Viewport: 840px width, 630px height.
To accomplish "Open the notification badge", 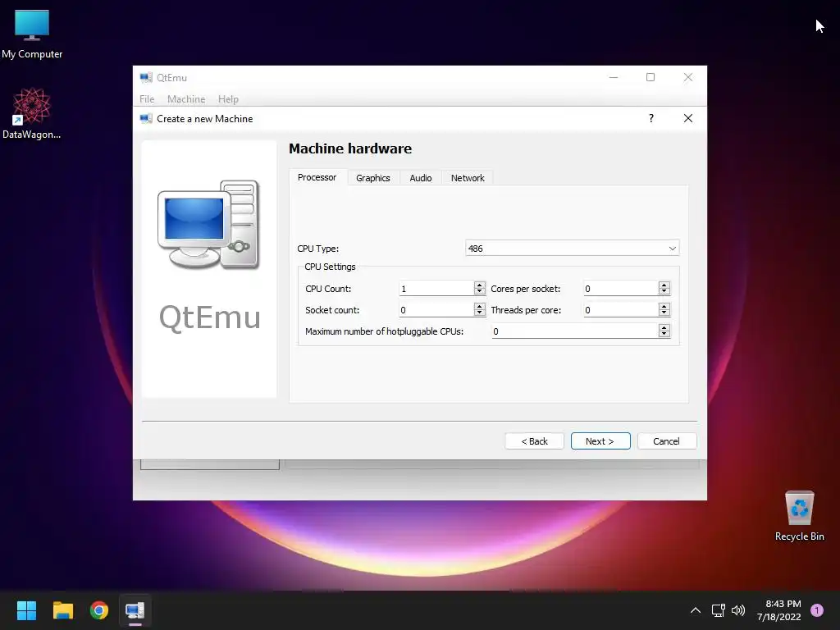I will tap(817, 610).
